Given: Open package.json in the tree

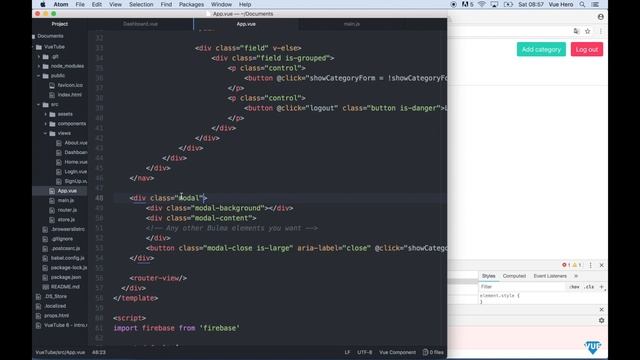Looking at the screenshot, I should coord(66,277).
